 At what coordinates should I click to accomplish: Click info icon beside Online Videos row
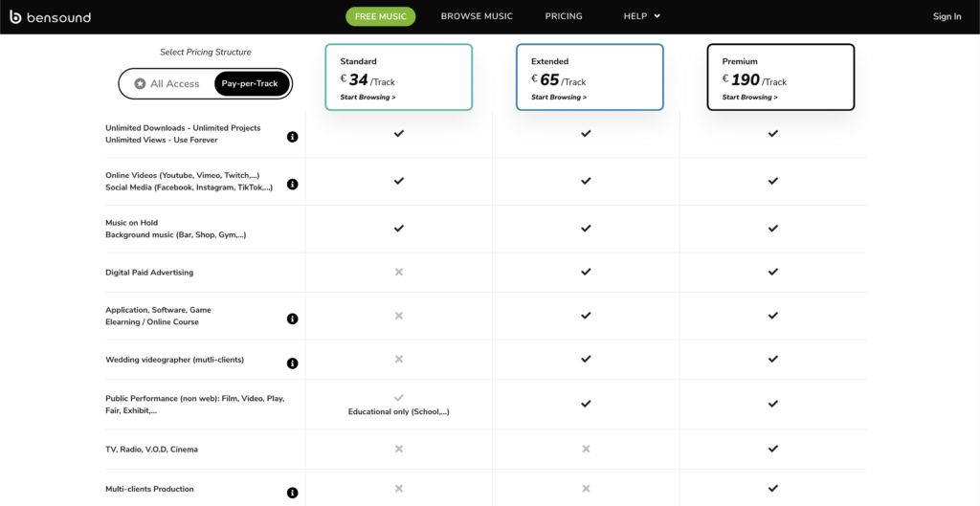(x=293, y=184)
